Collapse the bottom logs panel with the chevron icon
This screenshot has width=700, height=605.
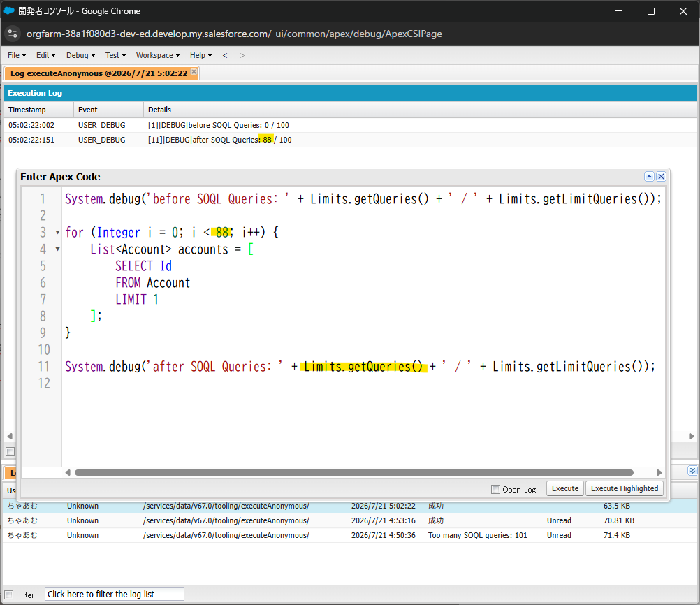pyautogui.click(x=692, y=470)
